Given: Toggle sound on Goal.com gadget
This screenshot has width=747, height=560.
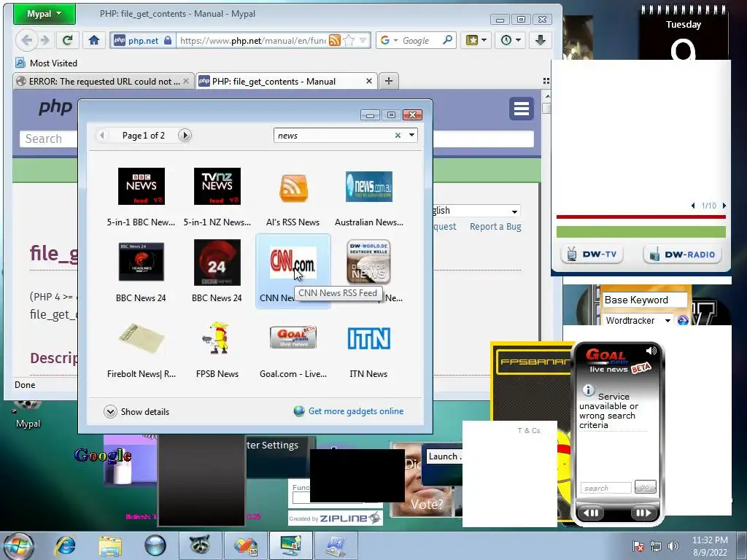Looking at the screenshot, I should point(651,351).
